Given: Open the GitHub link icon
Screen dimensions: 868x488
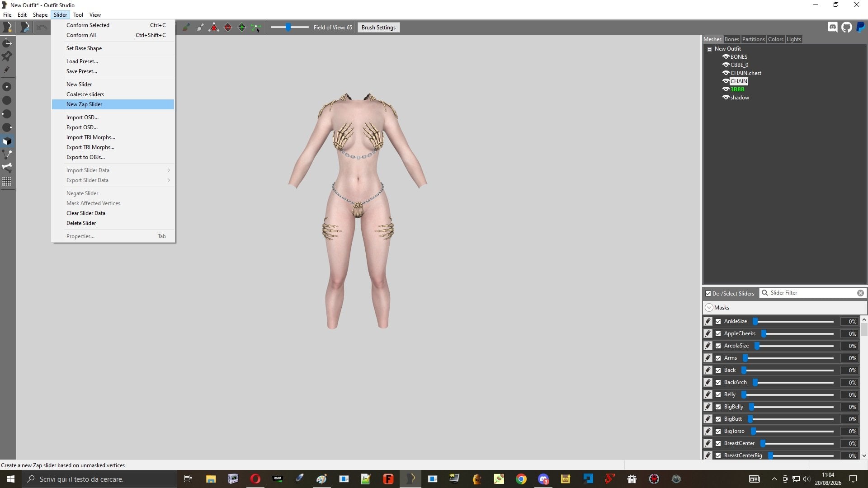Looking at the screenshot, I should (x=847, y=27).
